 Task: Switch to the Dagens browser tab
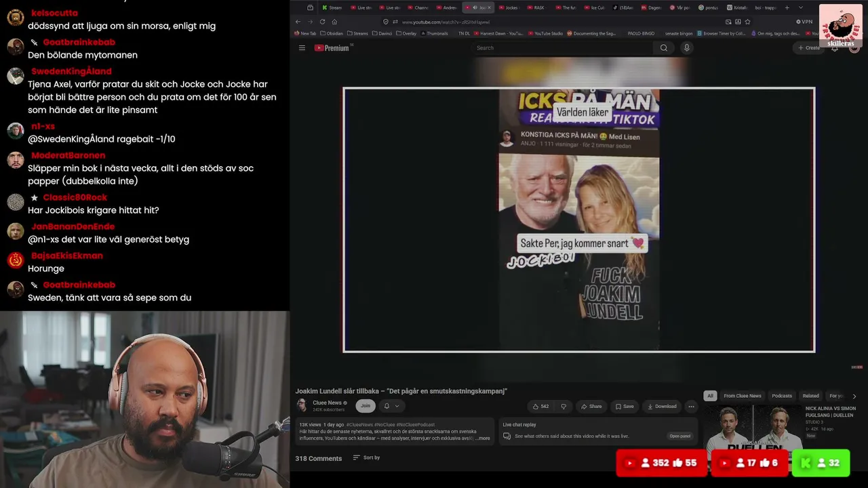[651, 7]
